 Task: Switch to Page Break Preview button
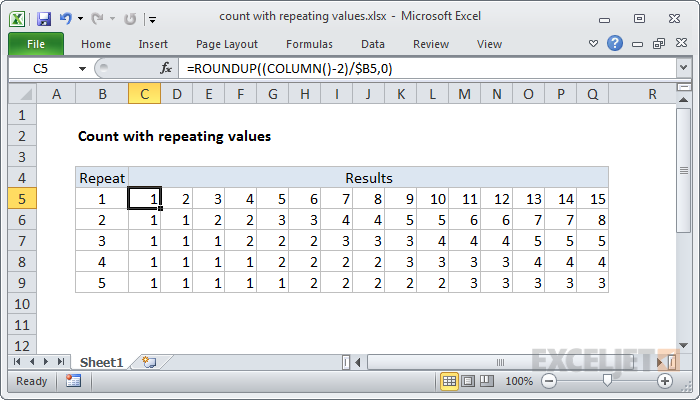(487, 381)
